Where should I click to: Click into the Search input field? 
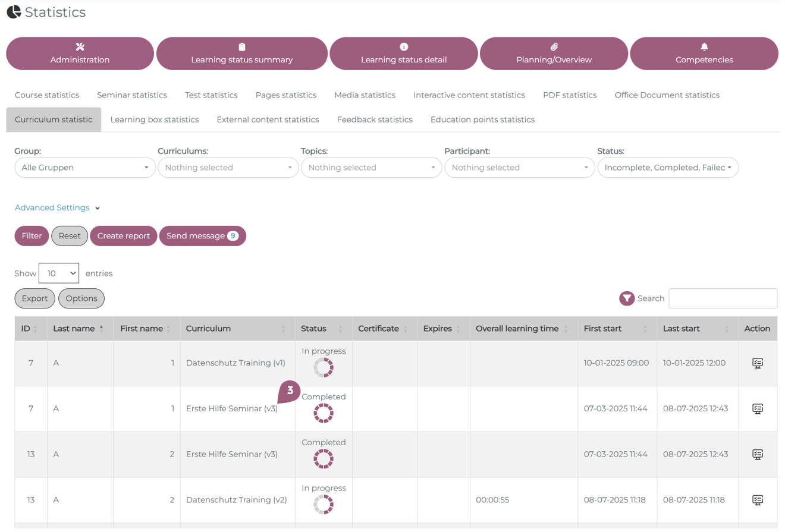pos(723,298)
